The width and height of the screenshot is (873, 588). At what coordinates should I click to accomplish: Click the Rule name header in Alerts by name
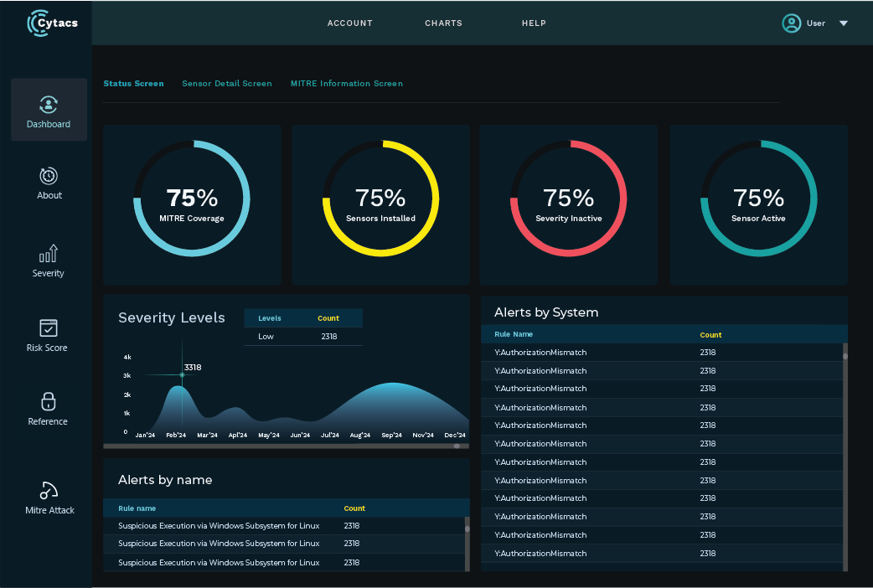[137, 508]
